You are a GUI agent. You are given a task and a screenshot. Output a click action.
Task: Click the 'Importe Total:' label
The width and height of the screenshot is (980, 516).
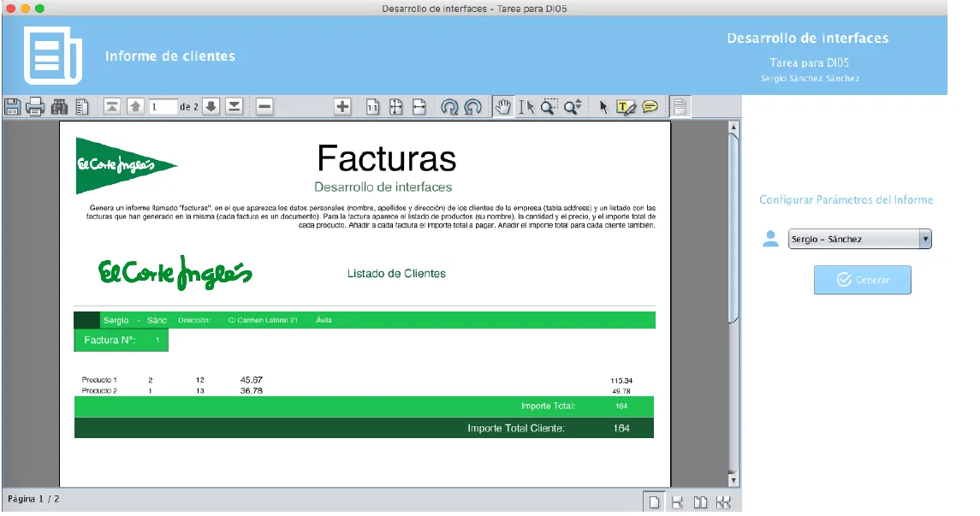click(x=548, y=406)
